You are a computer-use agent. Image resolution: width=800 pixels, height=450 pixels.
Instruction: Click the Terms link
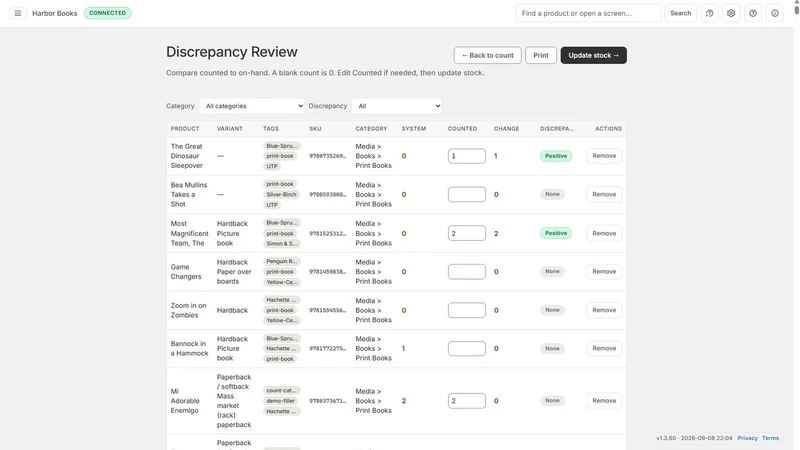click(770, 438)
